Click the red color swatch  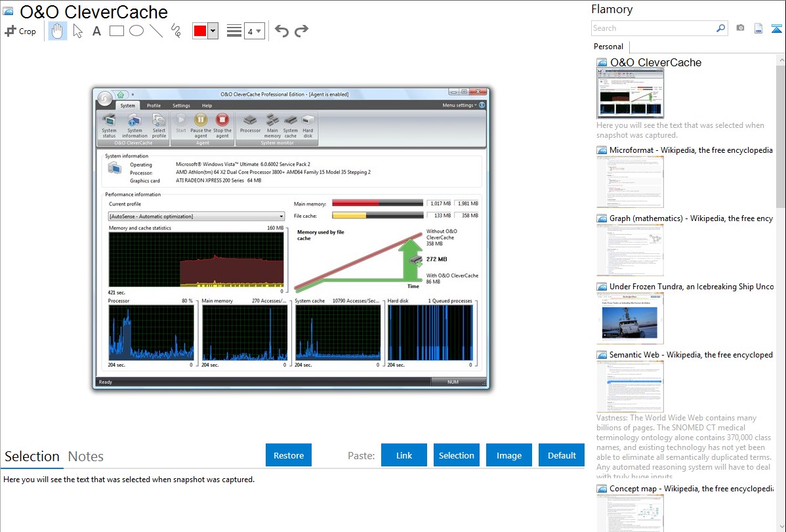[200, 31]
